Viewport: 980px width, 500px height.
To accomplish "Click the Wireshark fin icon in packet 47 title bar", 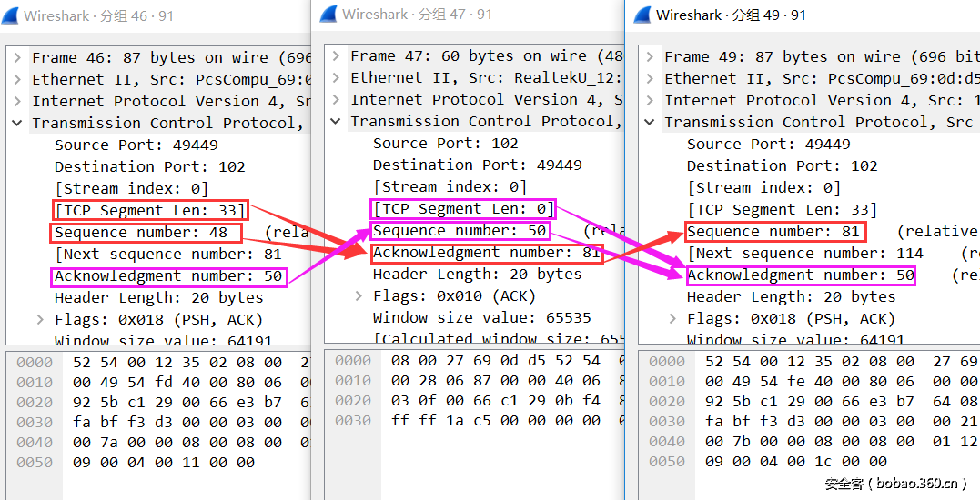I will 328,14.
